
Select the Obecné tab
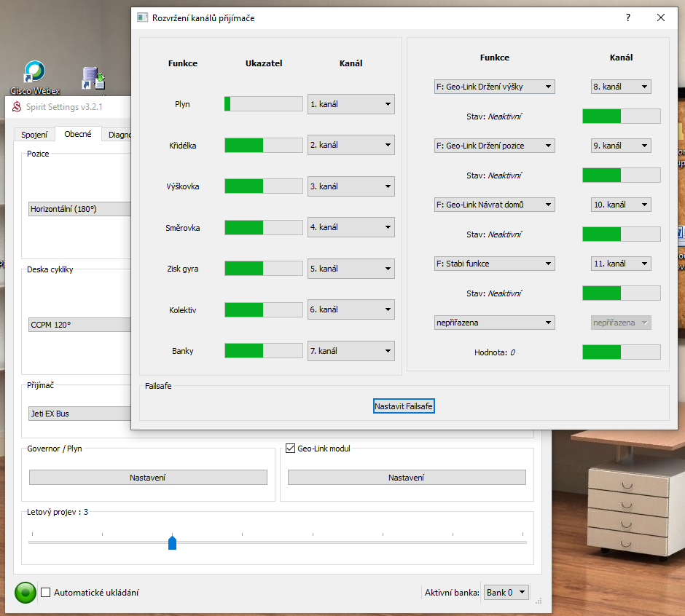78,135
